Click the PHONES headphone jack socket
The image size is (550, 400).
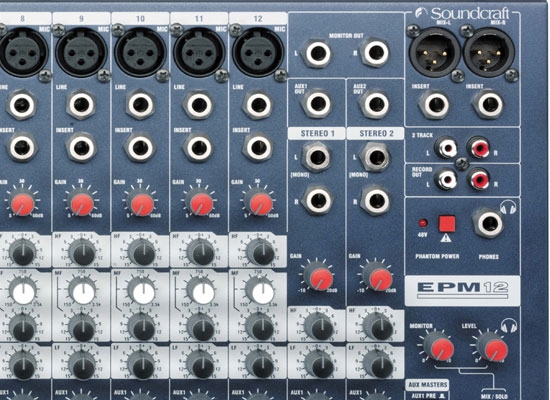pyautogui.click(x=489, y=224)
